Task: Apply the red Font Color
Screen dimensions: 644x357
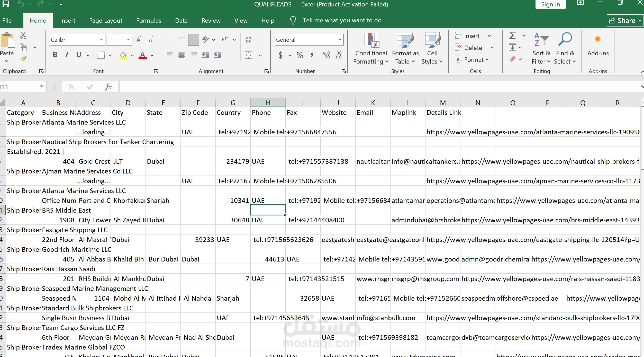Action: (143, 55)
